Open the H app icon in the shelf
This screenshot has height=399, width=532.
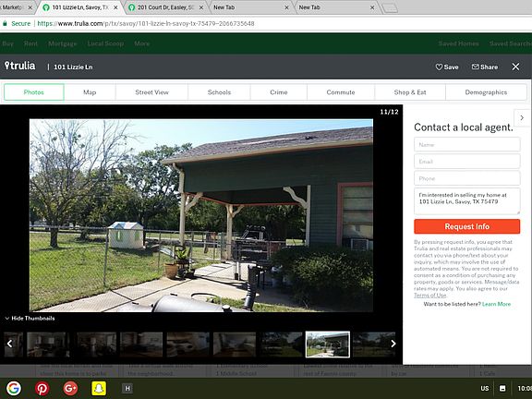127,389
